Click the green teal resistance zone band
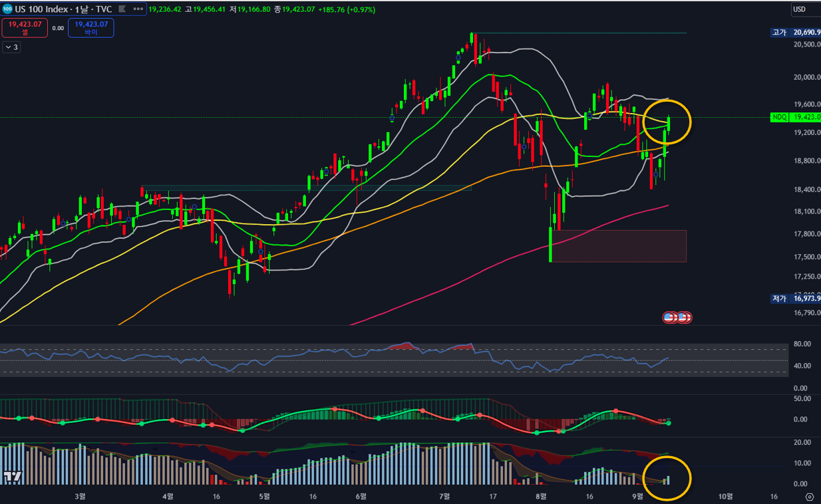 306,188
